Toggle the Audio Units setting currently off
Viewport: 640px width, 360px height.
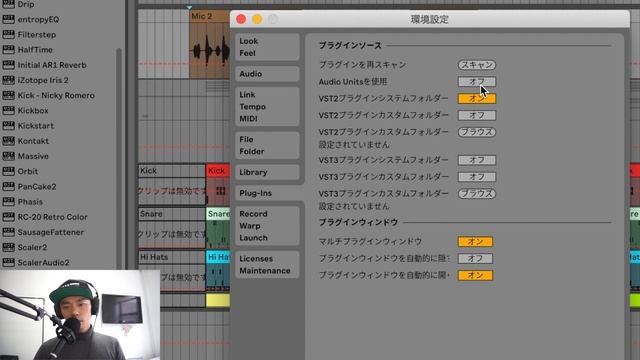(476, 82)
